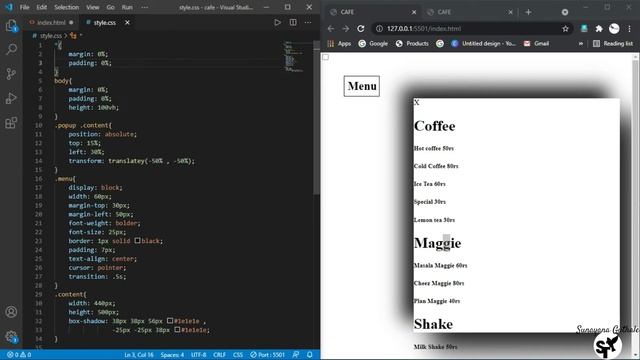640x360 pixels.
Task: Close the first CAFE browser tab
Action: point(414,12)
